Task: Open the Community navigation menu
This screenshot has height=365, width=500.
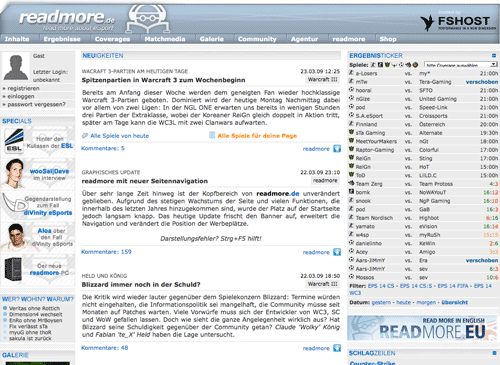Action: (x=257, y=39)
